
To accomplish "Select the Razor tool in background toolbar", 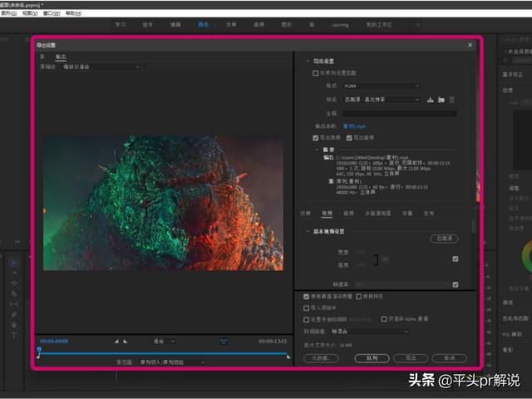I will 14,293.
